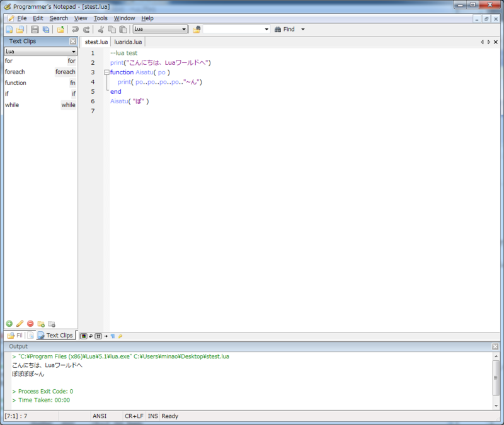
Task: Expand the toolbar search field's history dropdown arrow
Action: (266, 29)
